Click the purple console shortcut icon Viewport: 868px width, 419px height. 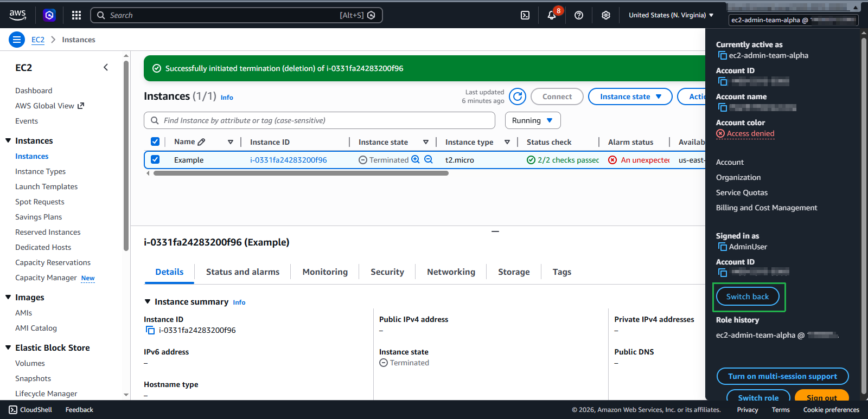click(49, 15)
